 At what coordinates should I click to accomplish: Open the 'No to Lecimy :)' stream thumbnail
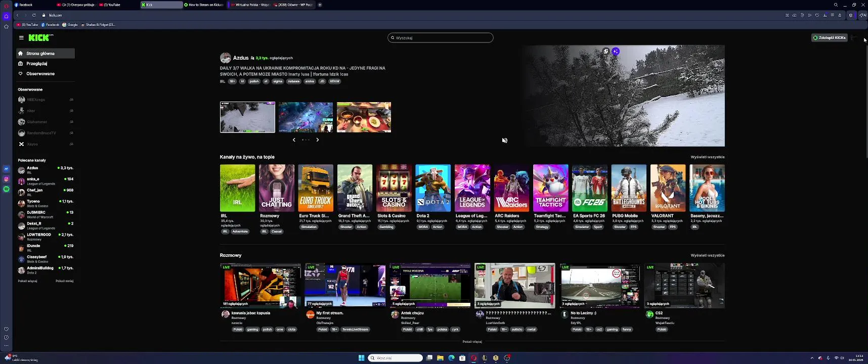pos(599,285)
